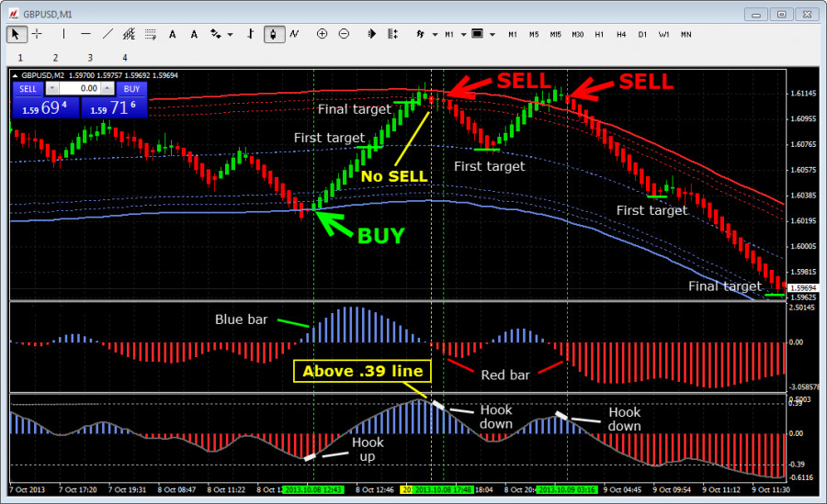Toggle chart shift from right border
Image resolution: width=827 pixels, height=504 pixels.
coord(392,34)
